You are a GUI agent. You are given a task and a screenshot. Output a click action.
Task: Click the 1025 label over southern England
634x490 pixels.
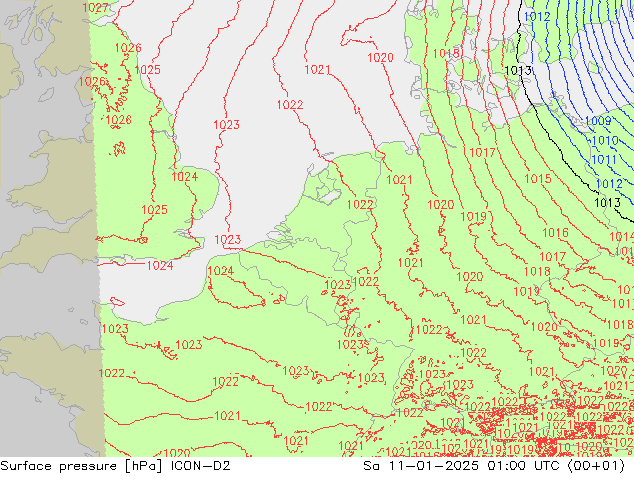(154, 210)
